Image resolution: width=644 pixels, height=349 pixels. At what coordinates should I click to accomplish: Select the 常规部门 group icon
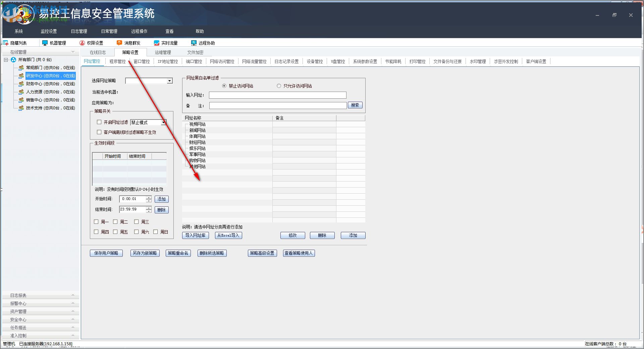pyautogui.click(x=21, y=68)
